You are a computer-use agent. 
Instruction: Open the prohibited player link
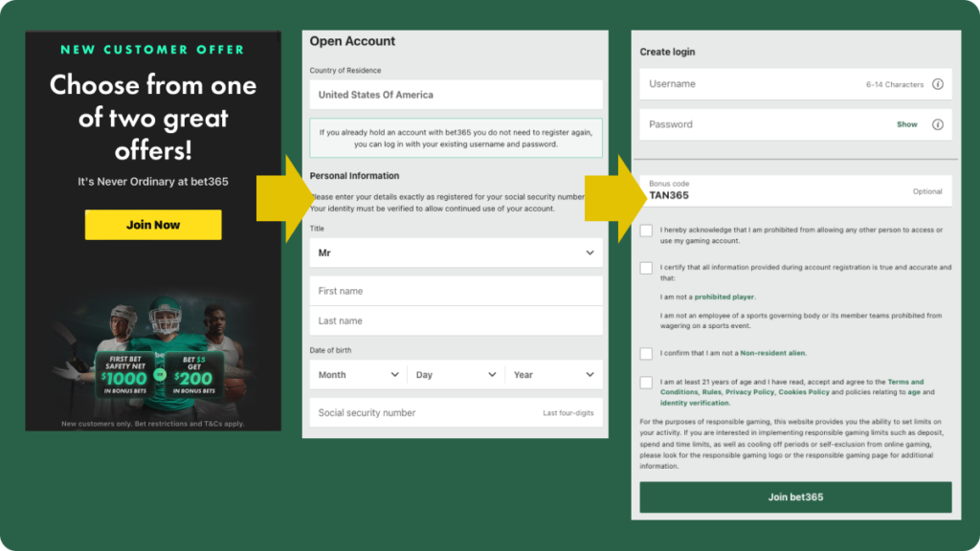pos(724,297)
